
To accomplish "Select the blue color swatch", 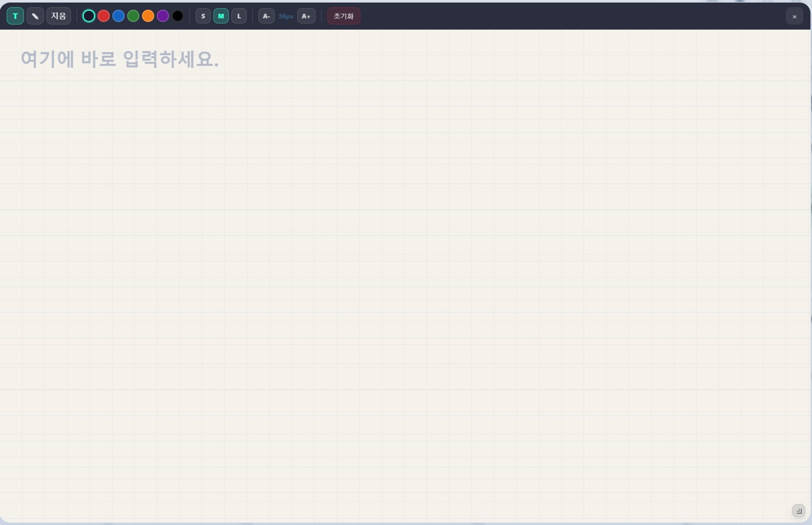I will point(118,16).
